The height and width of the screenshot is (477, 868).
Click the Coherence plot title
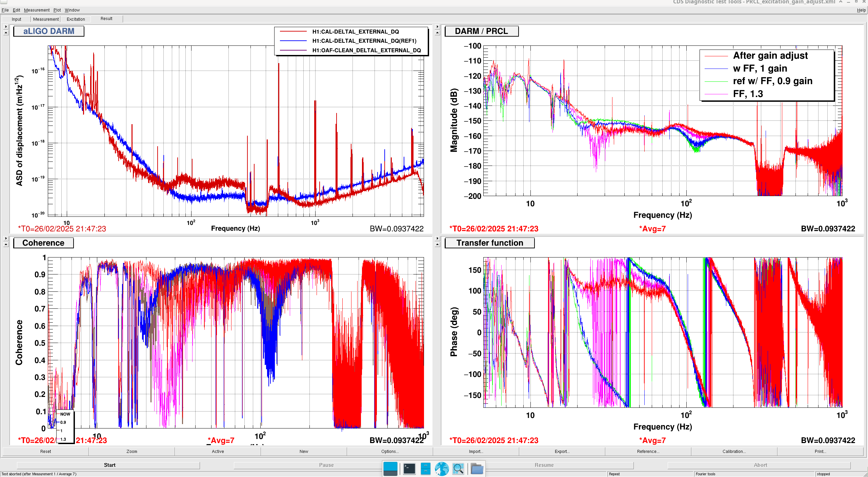click(x=43, y=243)
